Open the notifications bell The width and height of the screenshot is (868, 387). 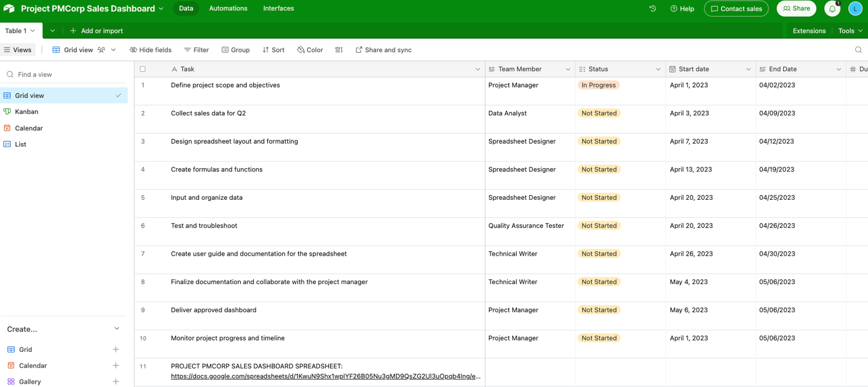[x=832, y=8]
